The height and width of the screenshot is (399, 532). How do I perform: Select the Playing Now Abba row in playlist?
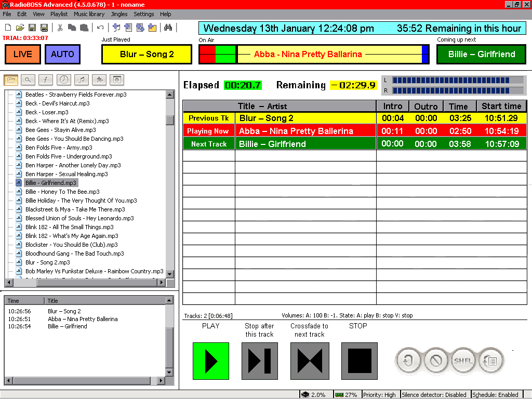tap(354, 131)
